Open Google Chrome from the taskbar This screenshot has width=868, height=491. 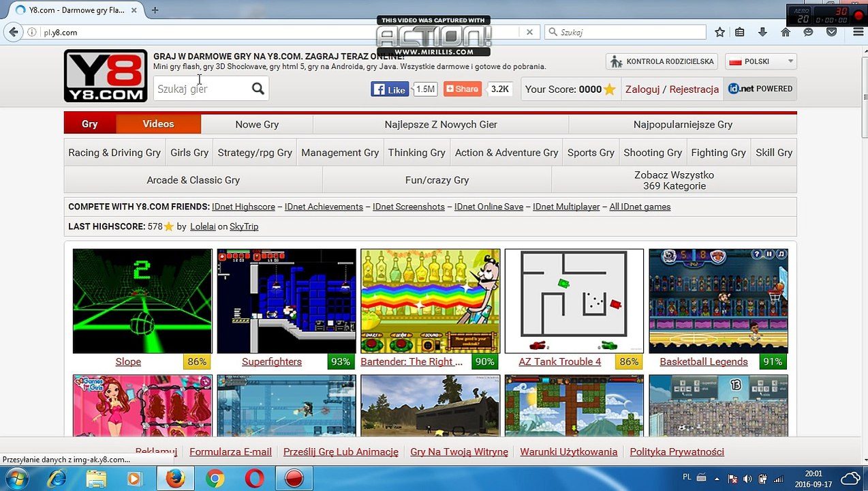tap(215, 479)
